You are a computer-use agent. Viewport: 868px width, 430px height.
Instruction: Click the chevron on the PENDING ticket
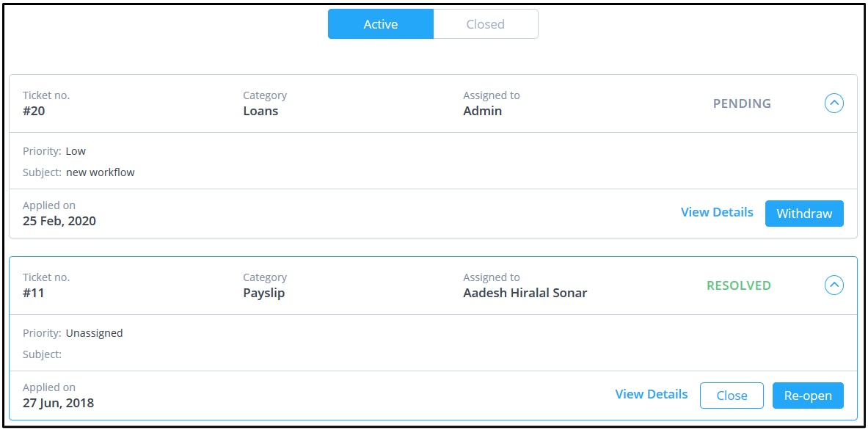pos(834,103)
